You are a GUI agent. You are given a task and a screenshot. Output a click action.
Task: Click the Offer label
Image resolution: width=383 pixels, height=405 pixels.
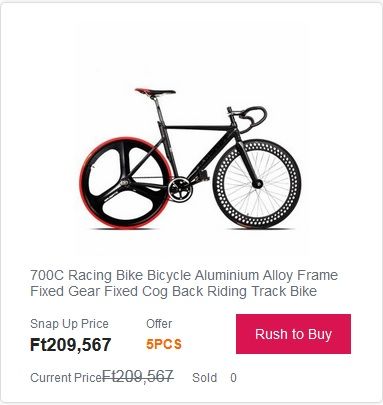coord(159,324)
